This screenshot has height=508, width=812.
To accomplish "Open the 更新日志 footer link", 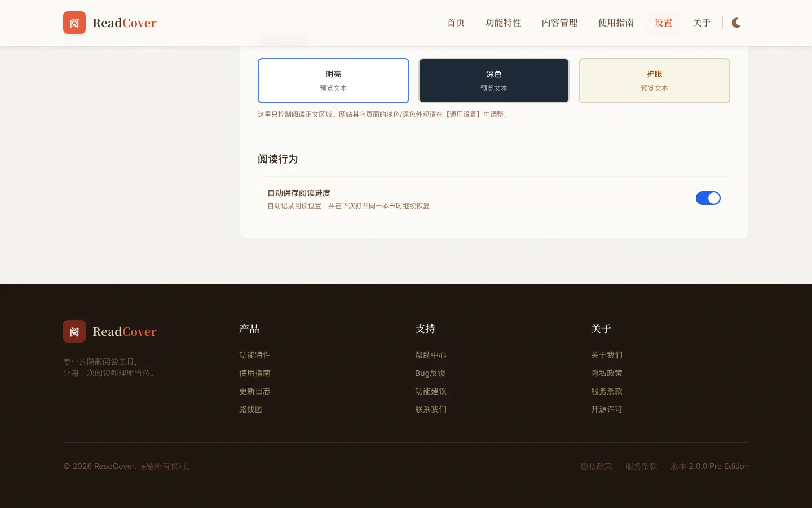I will click(255, 391).
